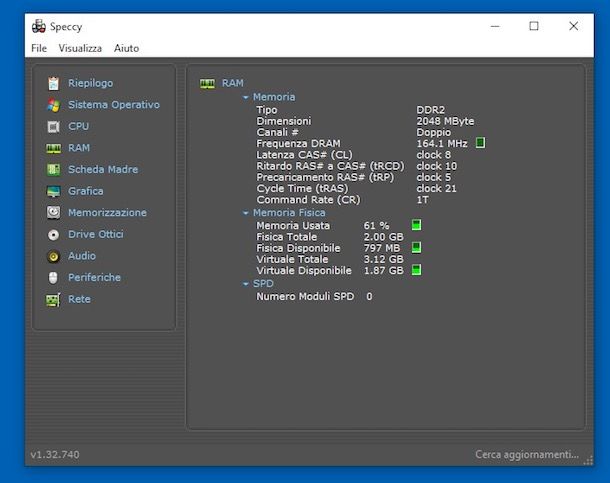Viewport: 610px width, 483px height.
Task: Click the Grafica monitor icon
Action: pos(53,191)
